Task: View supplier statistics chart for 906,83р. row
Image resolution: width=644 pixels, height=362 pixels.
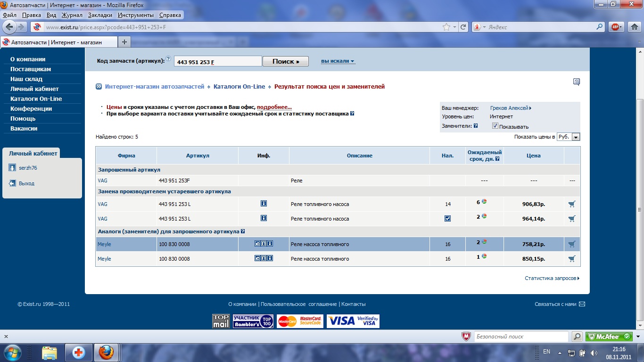Action: pyautogui.click(x=484, y=202)
